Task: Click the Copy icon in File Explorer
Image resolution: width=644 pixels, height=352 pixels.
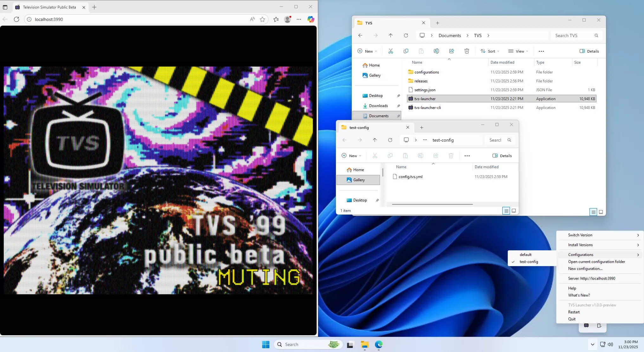Action: point(406,51)
